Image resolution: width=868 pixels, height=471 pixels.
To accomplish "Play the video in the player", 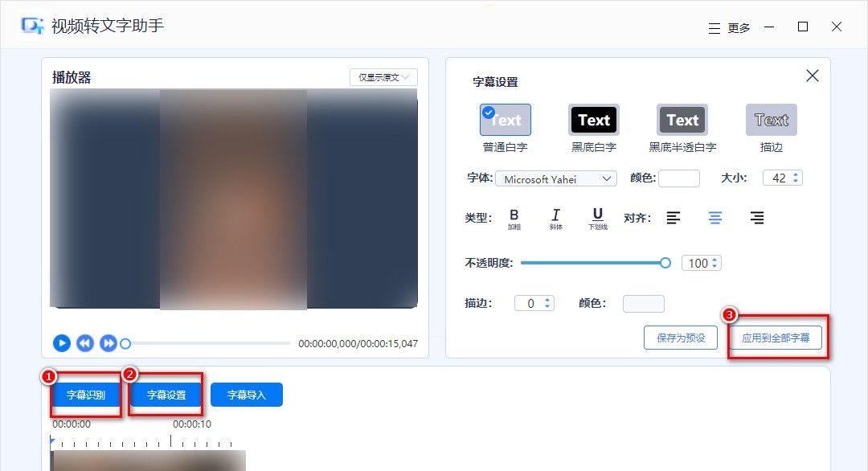I will pos(62,343).
